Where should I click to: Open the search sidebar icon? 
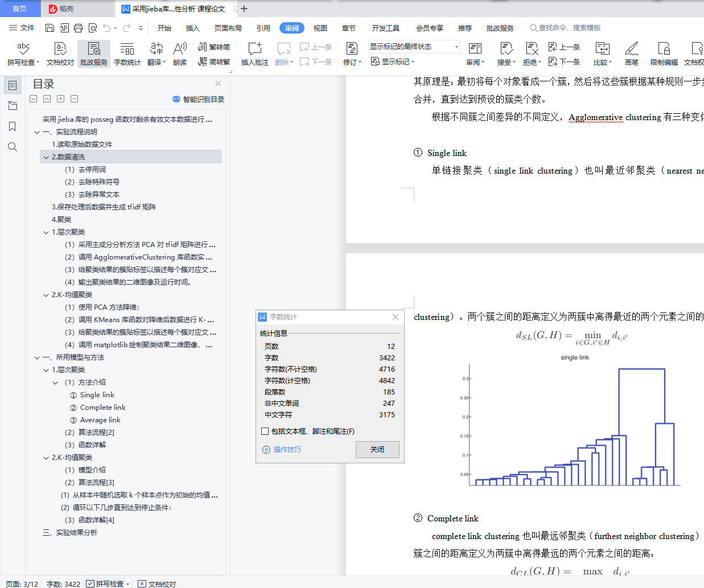pos(13,147)
